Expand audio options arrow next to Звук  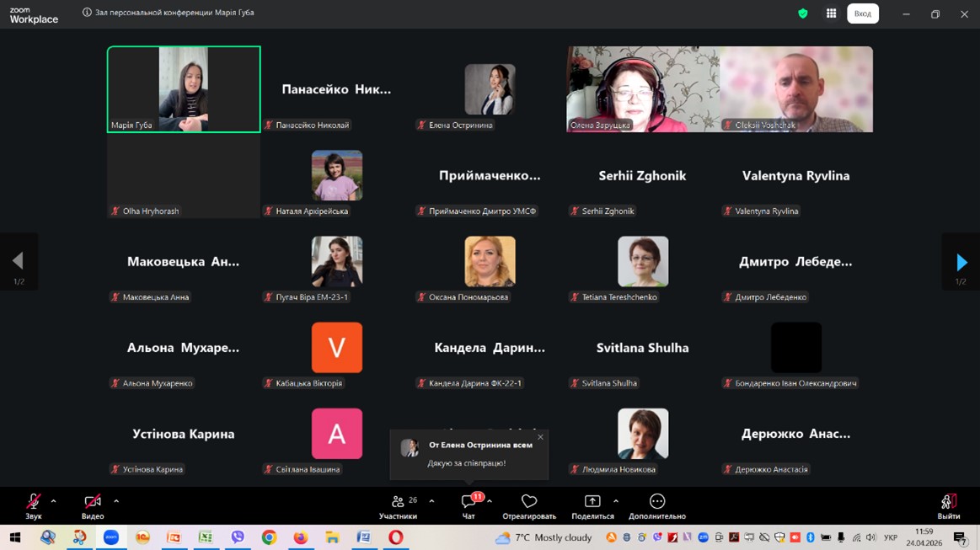pyautogui.click(x=53, y=501)
